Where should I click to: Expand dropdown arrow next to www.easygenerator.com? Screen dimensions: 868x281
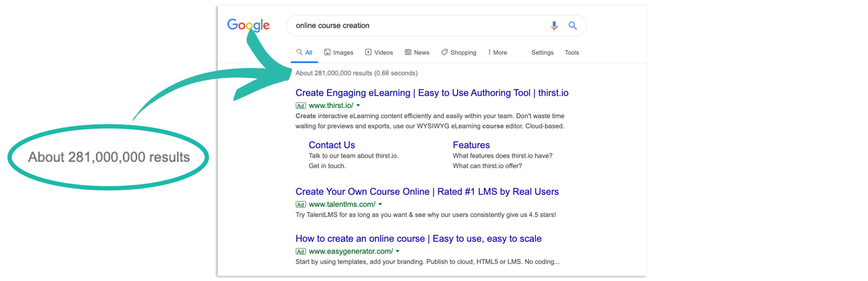click(x=397, y=252)
